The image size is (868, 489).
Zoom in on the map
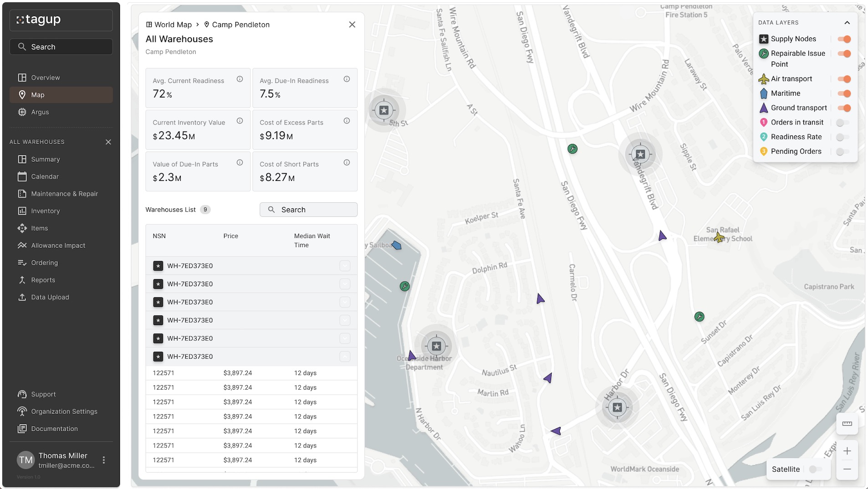click(847, 451)
